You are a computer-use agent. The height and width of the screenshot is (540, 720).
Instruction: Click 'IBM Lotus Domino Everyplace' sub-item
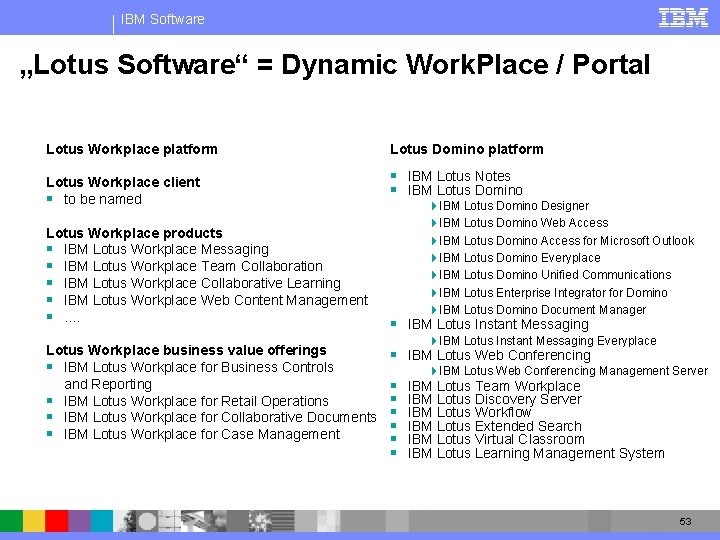click(x=520, y=258)
